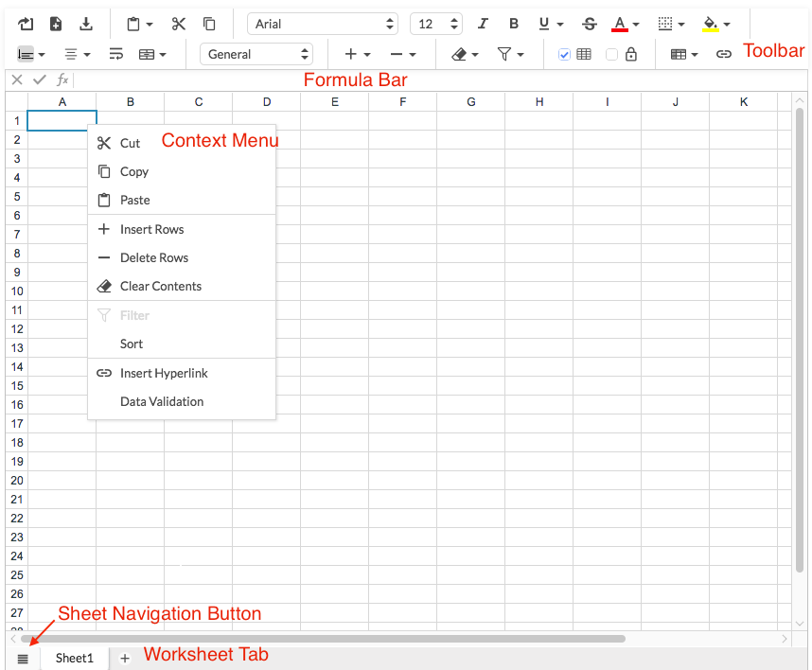Viewport: 812px width, 670px height.
Task: Open the underline style dropdown arrow
Action: [560, 25]
